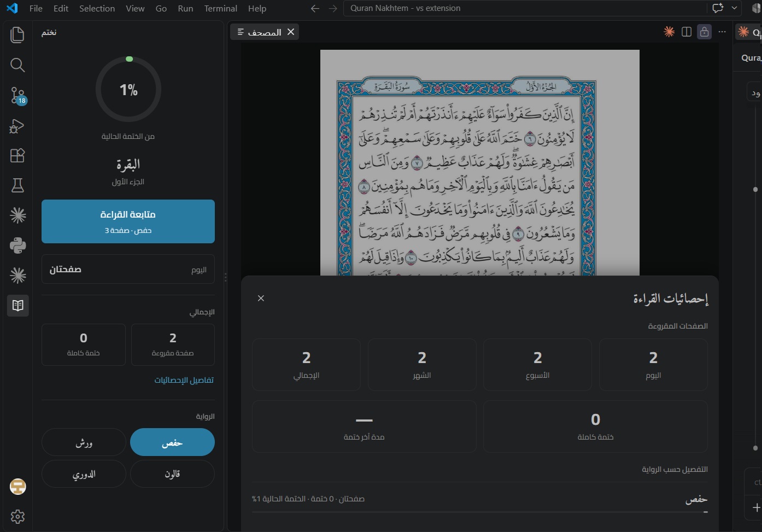
Task: Close the المصحف editor tab
Action: 291,32
